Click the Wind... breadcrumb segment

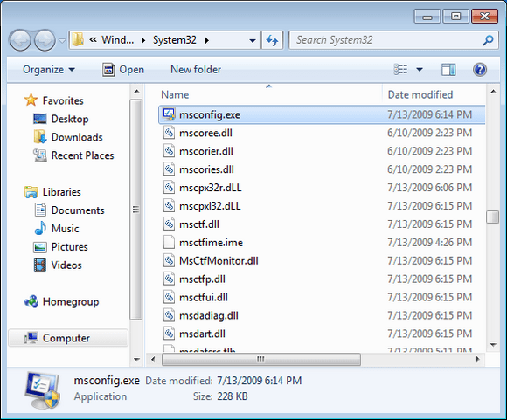[x=117, y=40]
